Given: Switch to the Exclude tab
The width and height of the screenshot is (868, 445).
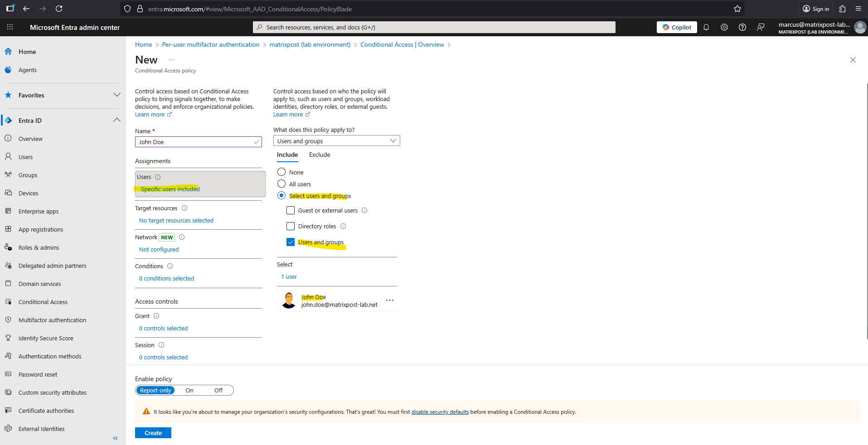Looking at the screenshot, I should (x=320, y=155).
